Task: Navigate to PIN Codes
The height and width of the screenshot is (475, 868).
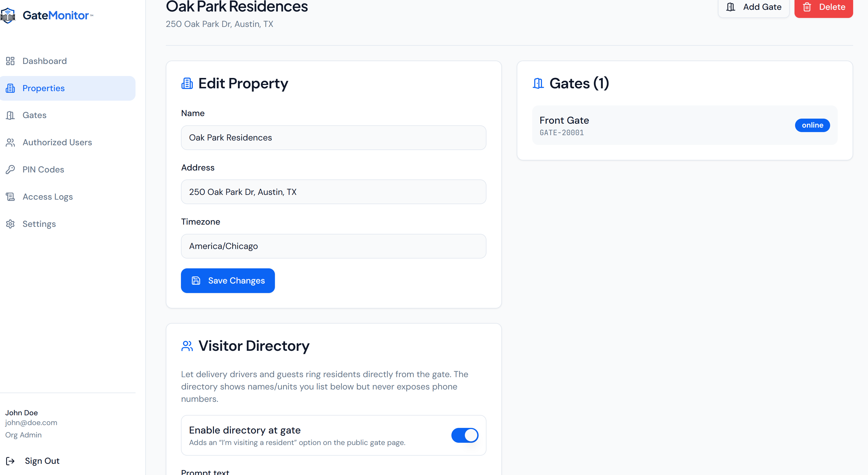Action: coord(68,169)
